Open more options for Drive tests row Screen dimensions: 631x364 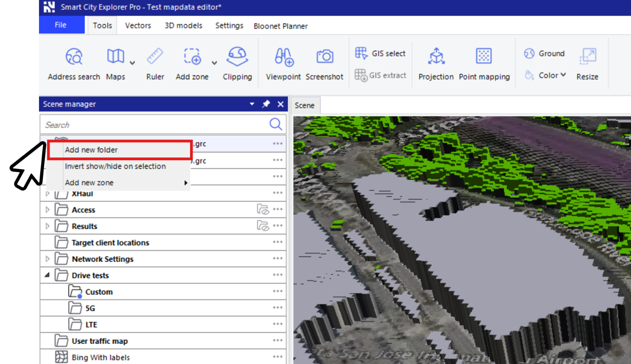point(278,275)
